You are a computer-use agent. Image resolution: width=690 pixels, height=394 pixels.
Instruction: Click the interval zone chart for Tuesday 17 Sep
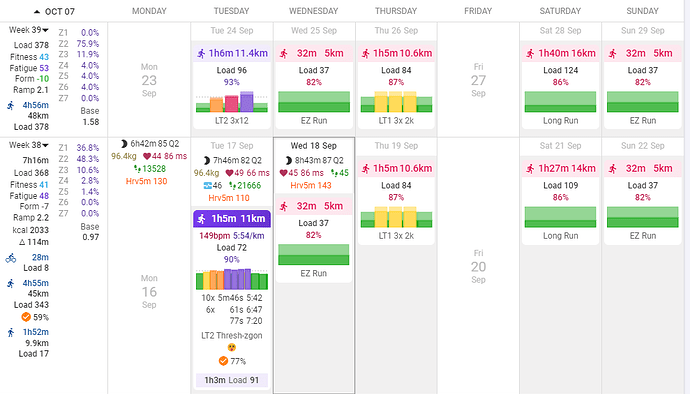(x=232, y=279)
